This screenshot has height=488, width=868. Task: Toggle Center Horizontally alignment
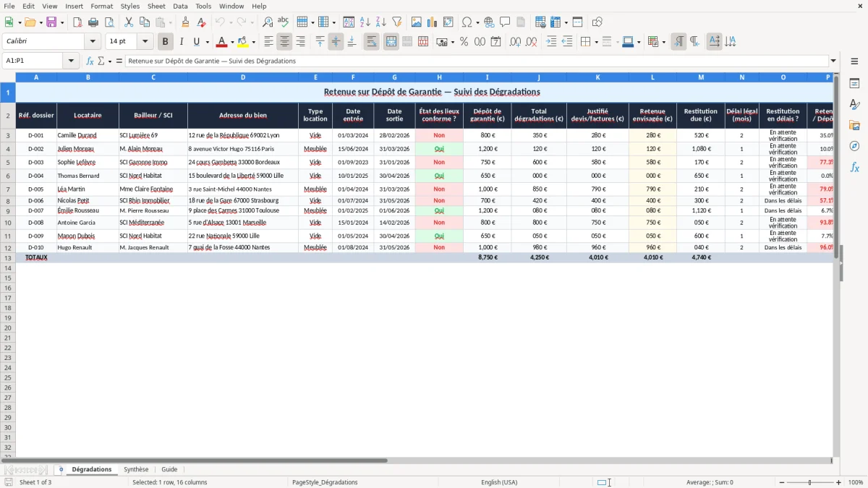(x=284, y=42)
